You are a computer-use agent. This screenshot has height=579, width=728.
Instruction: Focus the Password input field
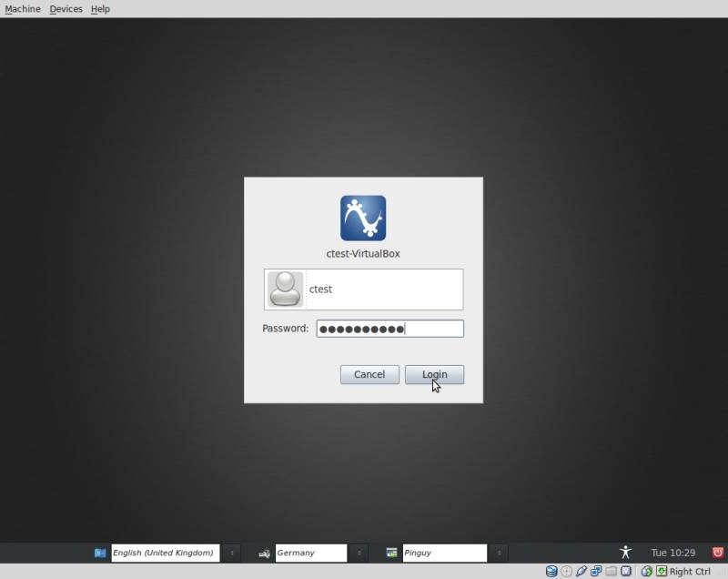click(390, 329)
